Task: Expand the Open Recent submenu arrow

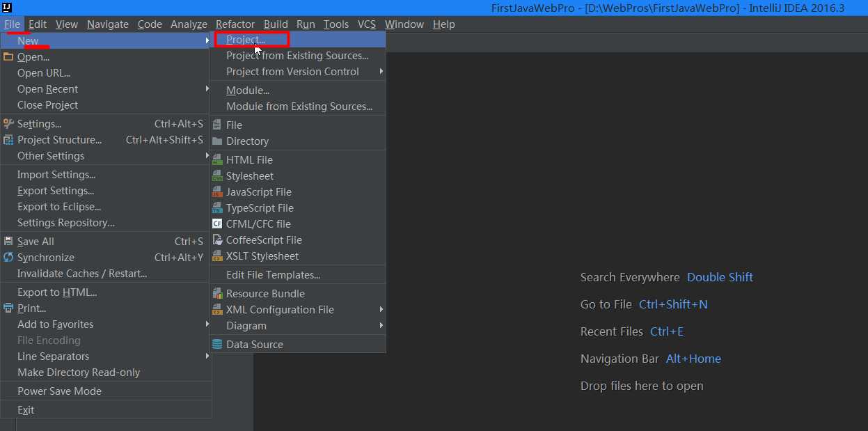Action: [207, 89]
